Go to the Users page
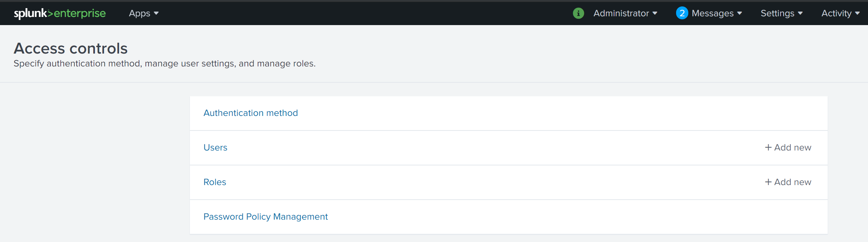Screen dimensions: 868x242 (215, 147)
